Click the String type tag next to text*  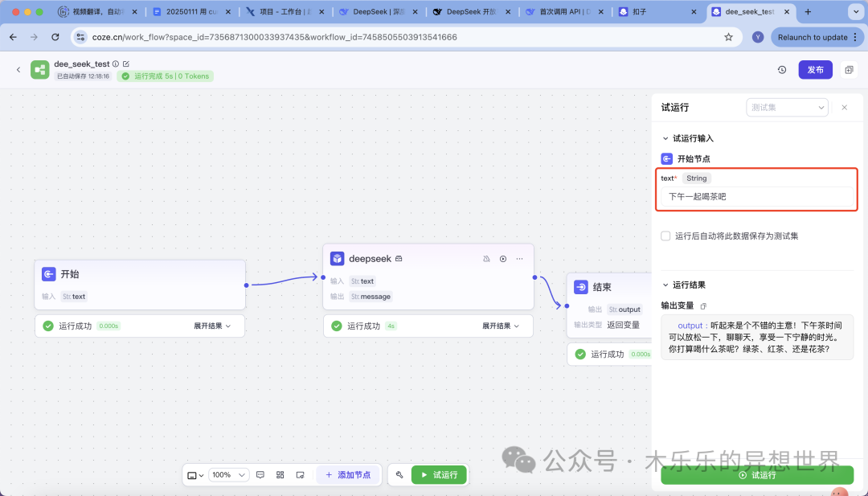pyautogui.click(x=696, y=178)
